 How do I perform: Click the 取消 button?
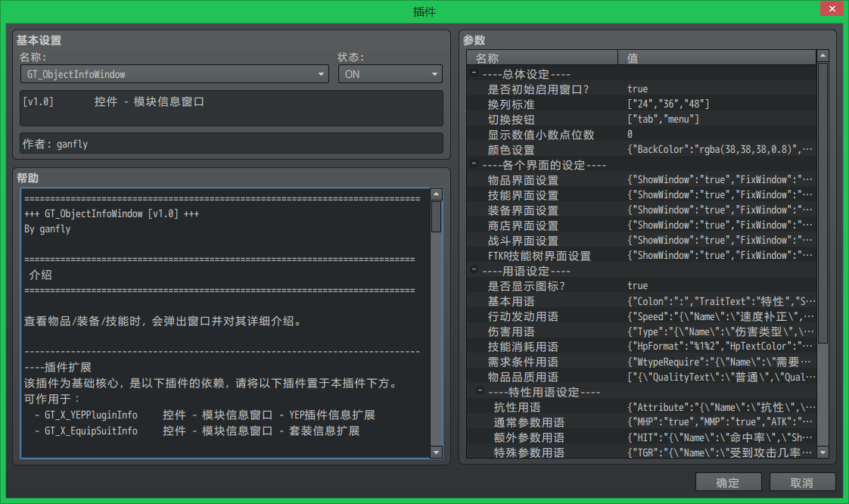click(802, 482)
